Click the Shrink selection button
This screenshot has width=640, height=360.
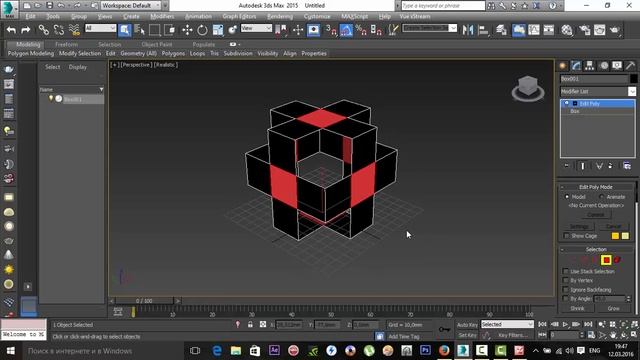577,309
